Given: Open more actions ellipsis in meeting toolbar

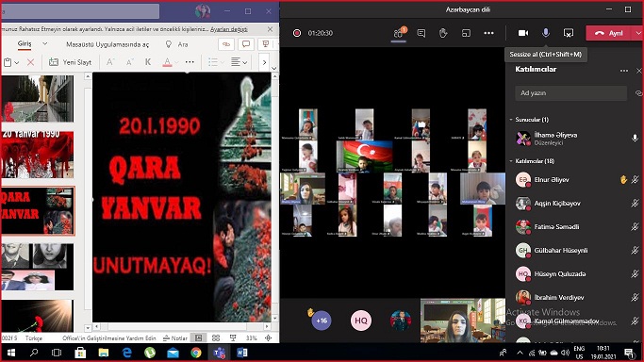Looking at the screenshot, I should tap(488, 33).
